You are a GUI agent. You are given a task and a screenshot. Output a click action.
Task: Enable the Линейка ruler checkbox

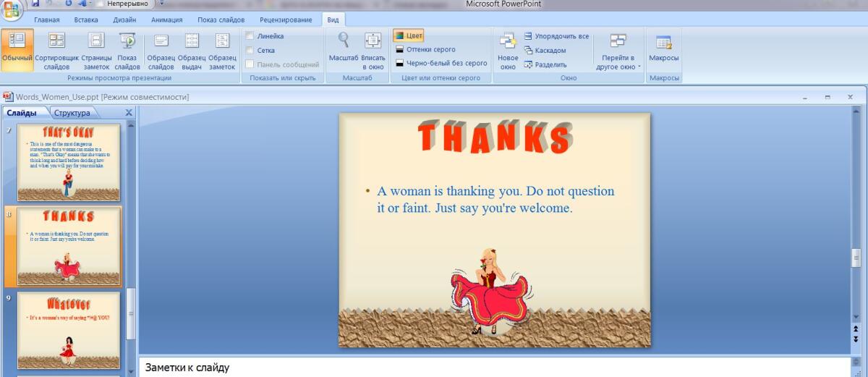point(250,36)
